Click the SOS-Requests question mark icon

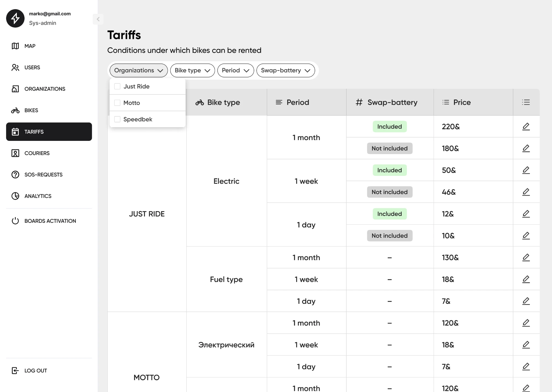15,174
